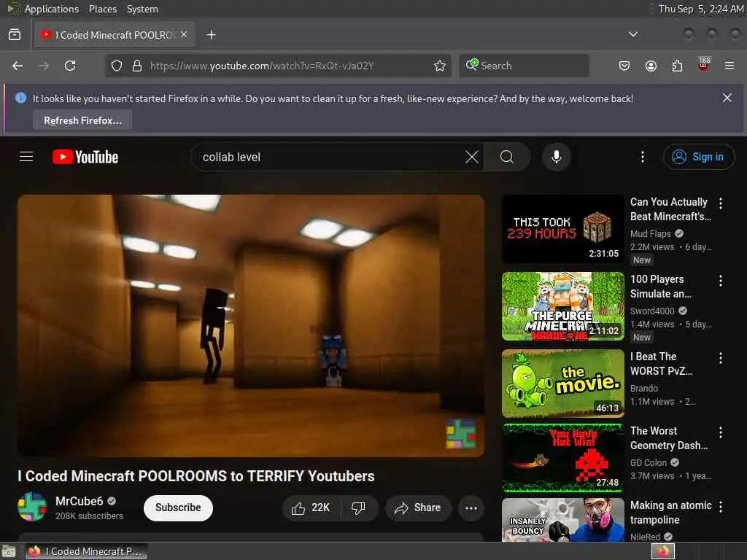Viewport: 747px width, 560px height.
Task: View site security lock information
Action: pyautogui.click(x=137, y=66)
